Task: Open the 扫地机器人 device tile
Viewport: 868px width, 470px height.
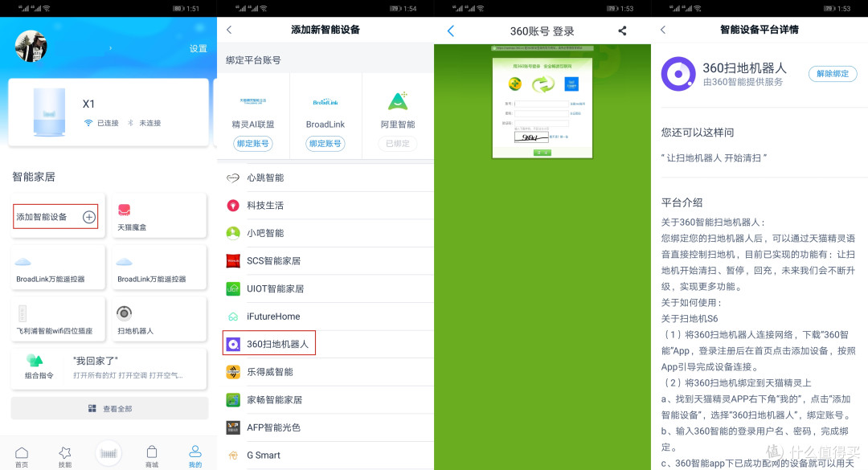Action: [x=159, y=320]
